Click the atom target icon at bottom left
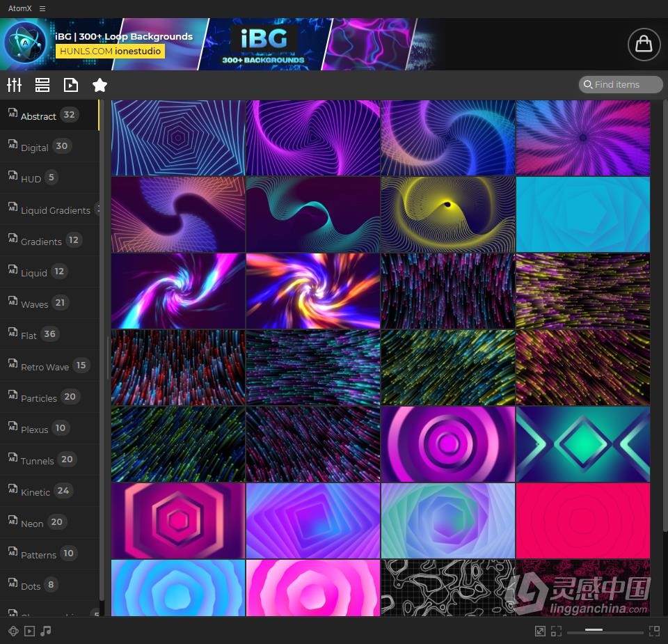The image size is (668, 644). [13, 631]
